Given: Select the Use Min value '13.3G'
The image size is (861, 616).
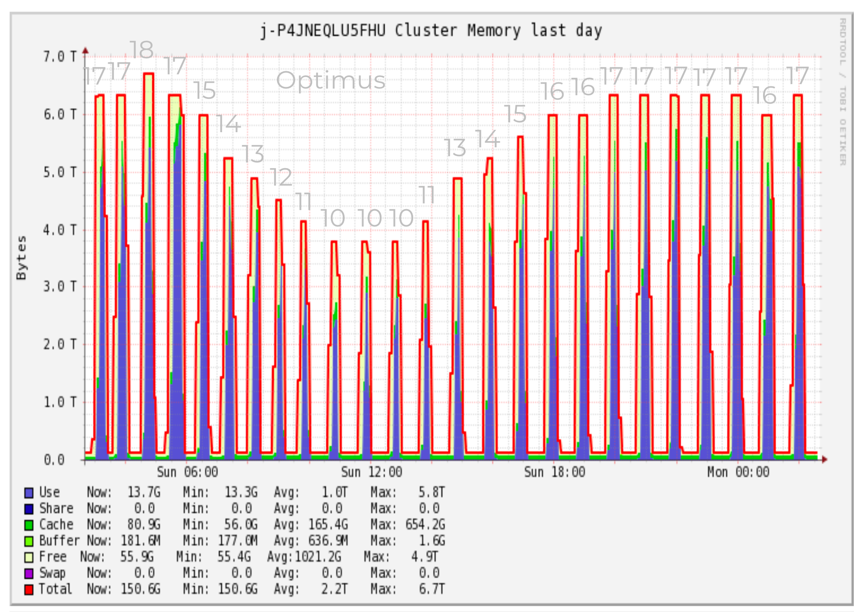Looking at the screenshot, I should point(241,492).
